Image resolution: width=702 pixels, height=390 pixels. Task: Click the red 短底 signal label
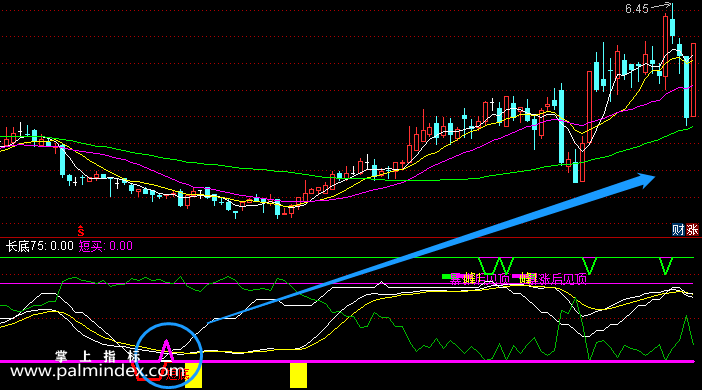[177, 374]
